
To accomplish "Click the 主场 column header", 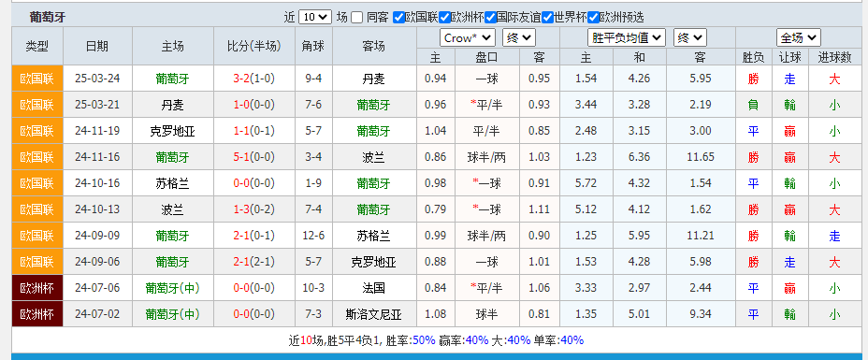I will pos(173,46).
